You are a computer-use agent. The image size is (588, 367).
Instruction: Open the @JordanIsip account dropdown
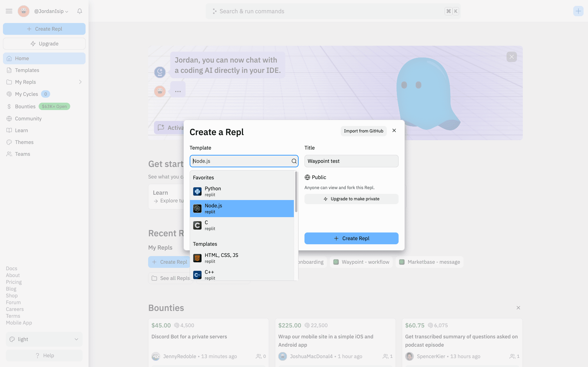[x=51, y=11]
